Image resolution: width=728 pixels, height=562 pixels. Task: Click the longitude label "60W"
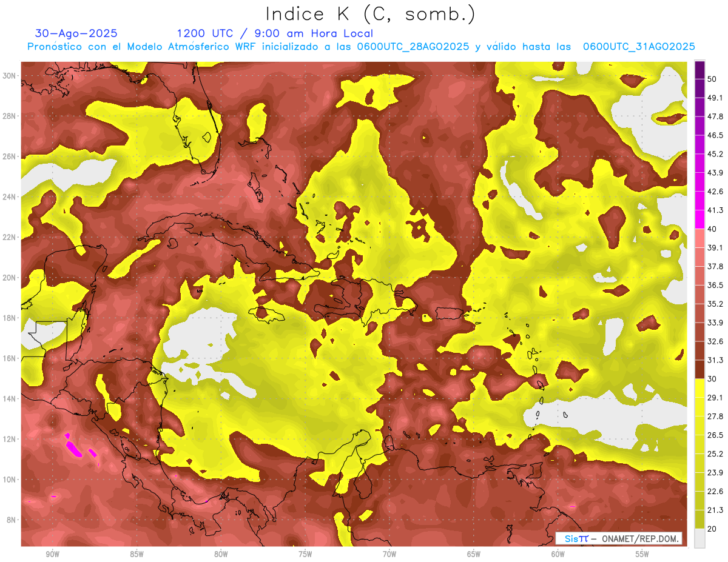click(x=558, y=554)
